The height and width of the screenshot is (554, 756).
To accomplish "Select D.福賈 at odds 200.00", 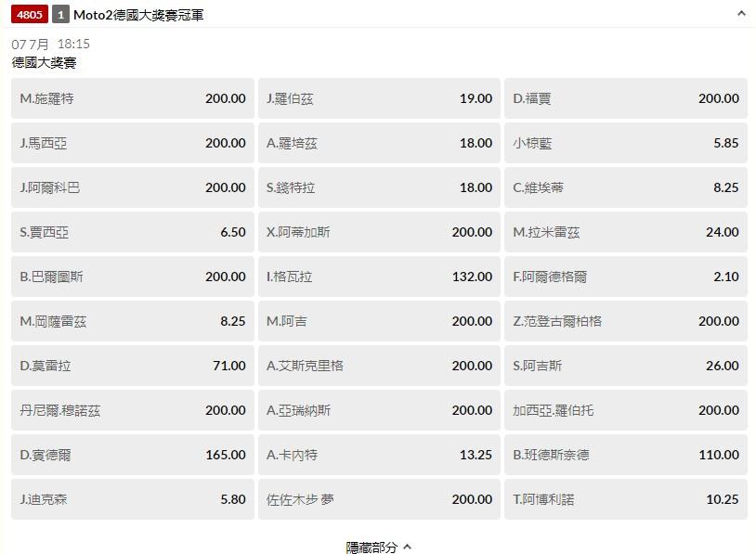I will (x=626, y=98).
